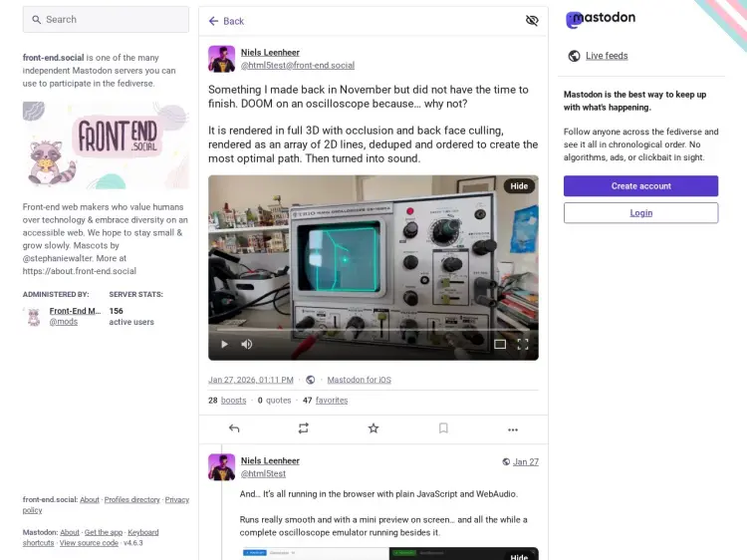Image resolution: width=747 pixels, height=560 pixels.
Task: View the 47 favorites list
Action: (x=325, y=401)
